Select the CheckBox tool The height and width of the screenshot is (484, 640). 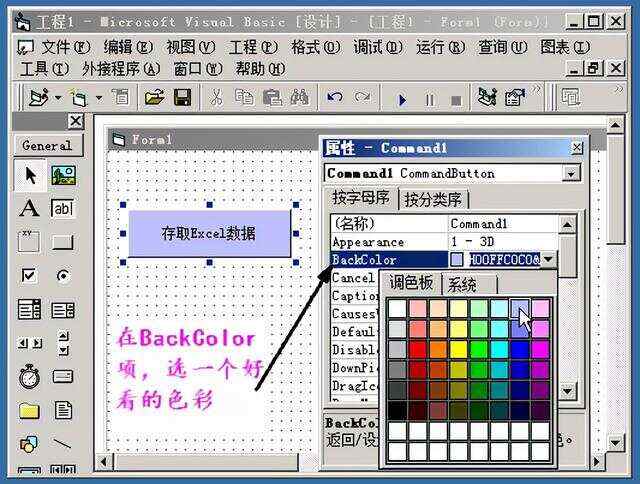pyautogui.click(x=29, y=276)
